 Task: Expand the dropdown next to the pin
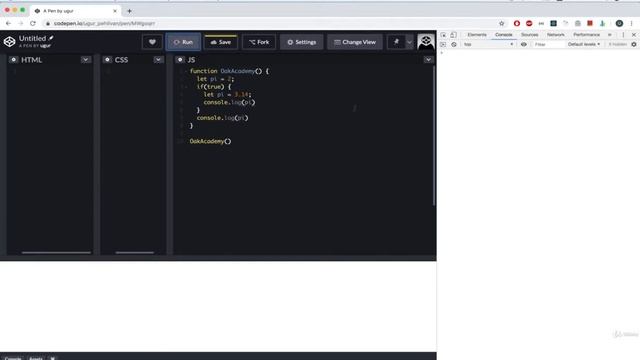[409, 42]
